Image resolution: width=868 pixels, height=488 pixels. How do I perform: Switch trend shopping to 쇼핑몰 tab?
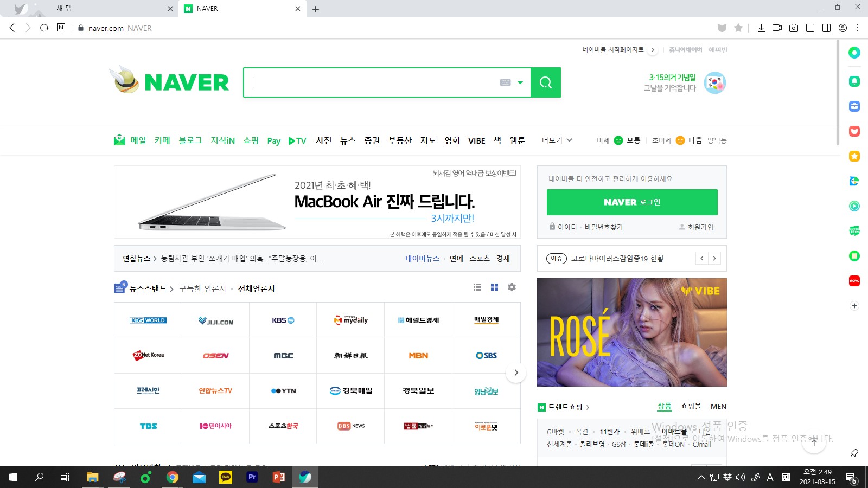[x=691, y=406]
